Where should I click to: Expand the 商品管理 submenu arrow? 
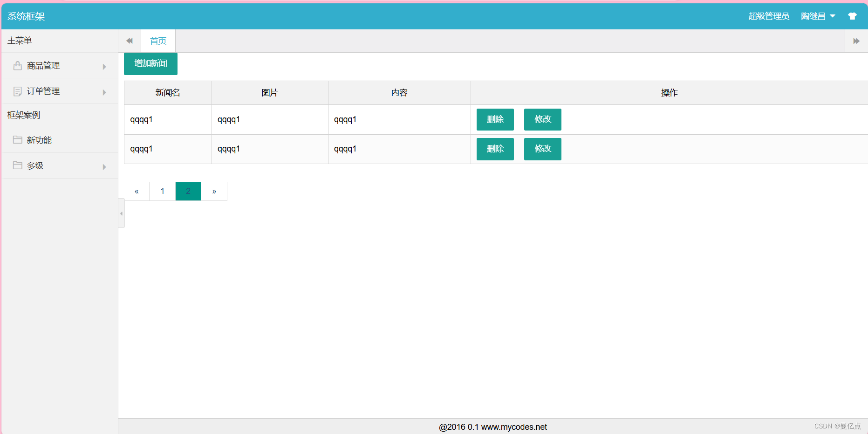pyautogui.click(x=104, y=67)
